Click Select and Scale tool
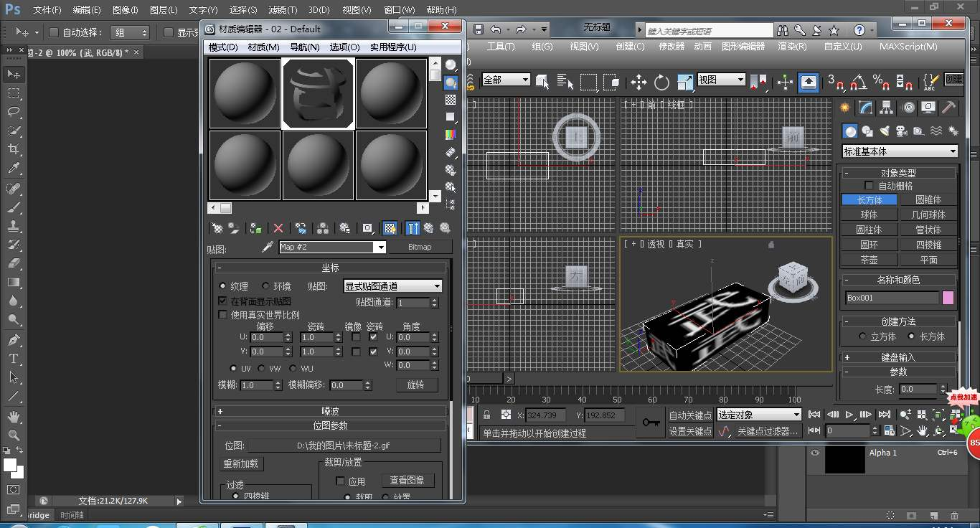980x528 pixels. pyautogui.click(x=685, y=82)
